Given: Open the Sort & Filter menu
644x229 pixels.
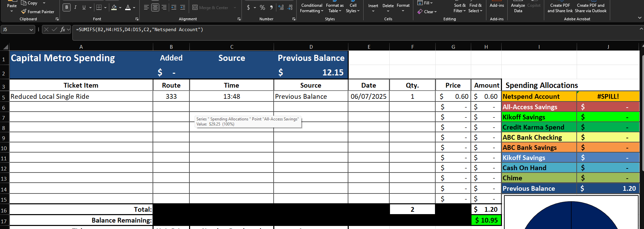Looking at the screenshot, I should coord(460,8).
